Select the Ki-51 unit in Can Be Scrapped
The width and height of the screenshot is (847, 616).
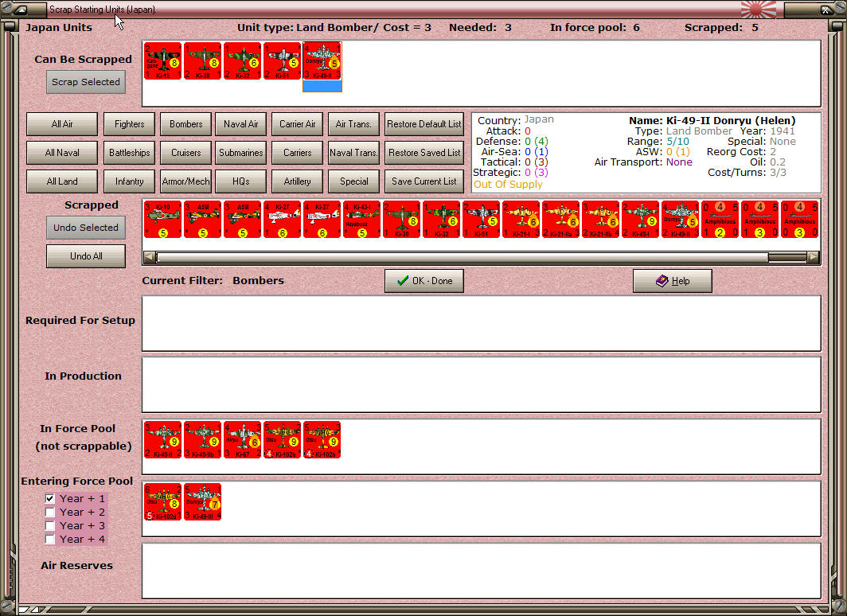point(282,61)
